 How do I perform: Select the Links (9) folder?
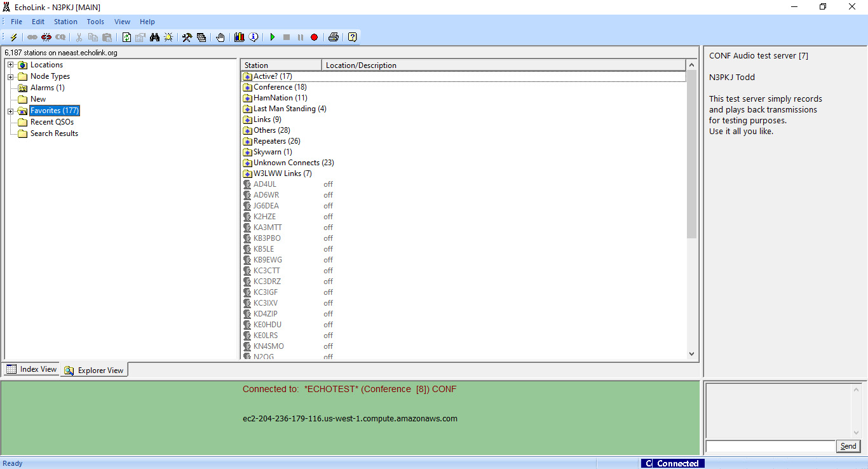pos(267,119)
